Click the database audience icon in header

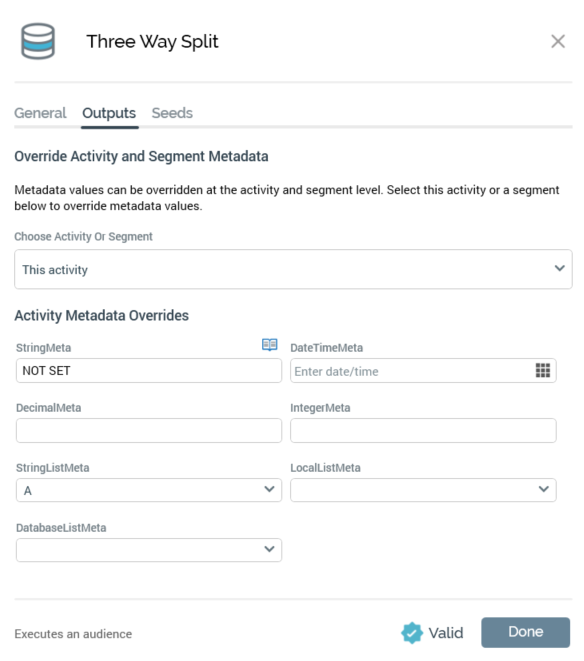pos(38,41)
